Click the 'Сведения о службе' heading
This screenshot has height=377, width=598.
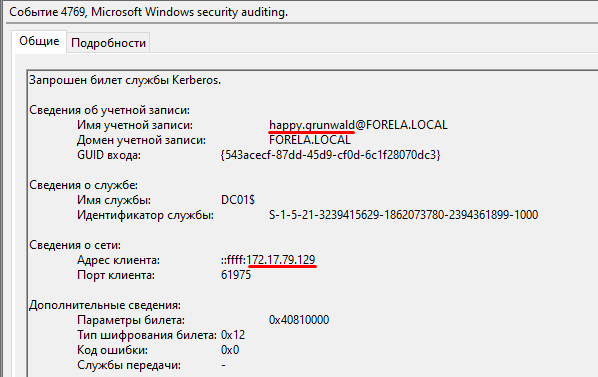pyautogui.click(x=84, y=185)
